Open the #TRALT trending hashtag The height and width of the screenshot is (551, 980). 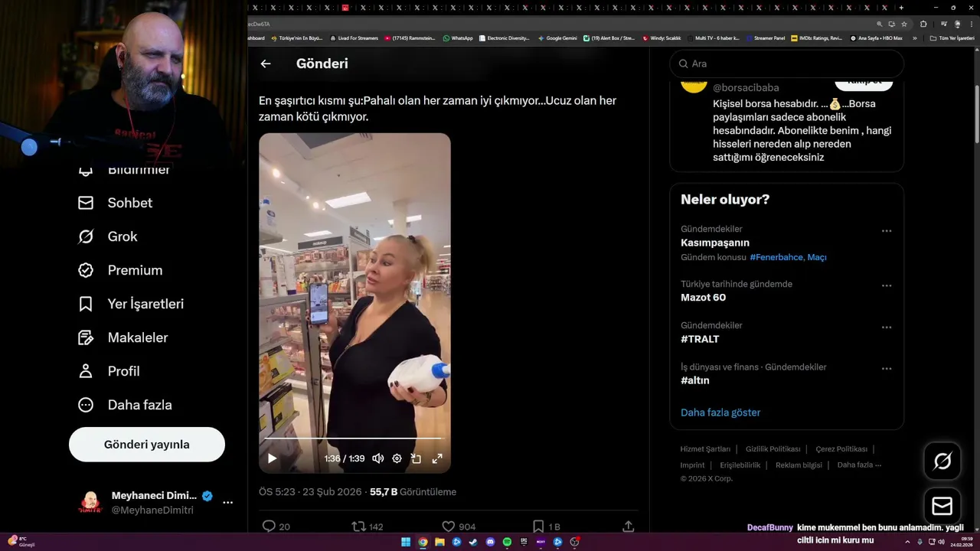tap(700, 339)
